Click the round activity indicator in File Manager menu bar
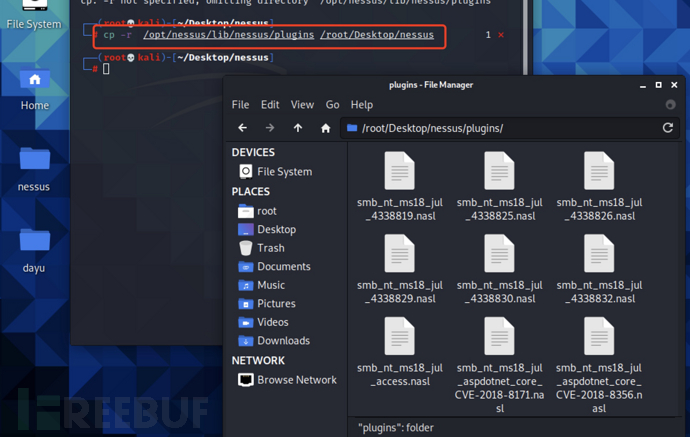 point(670,105)
